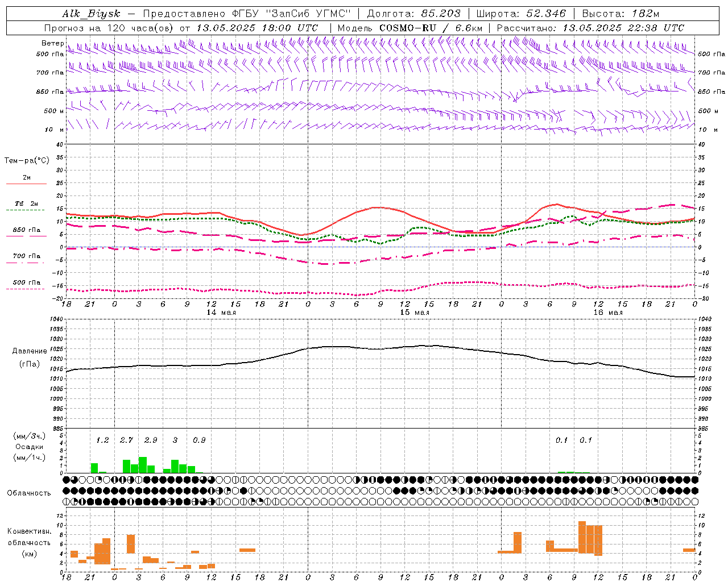
Task: Click the Рассчитано: 13.05.2025 22:38 UTC timestamp
Action: 590,28
